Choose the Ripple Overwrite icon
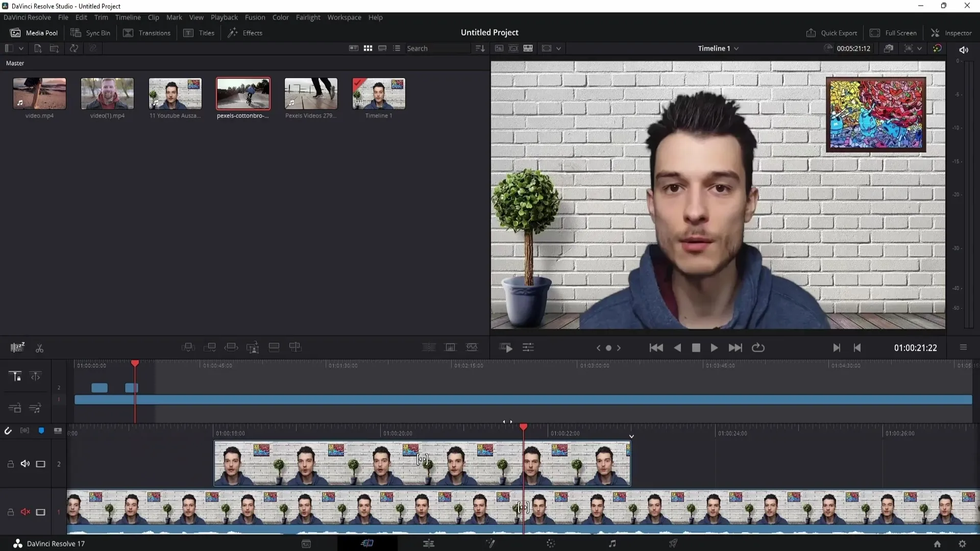Viewport: 980px width, 551px height. (231, 347)
